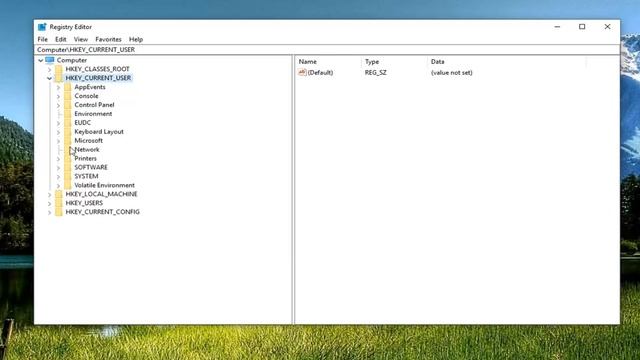Viewport: 640px width, 360px height.
Task: Expand the Volatile Environment key arrow
Action: point(58,186)
